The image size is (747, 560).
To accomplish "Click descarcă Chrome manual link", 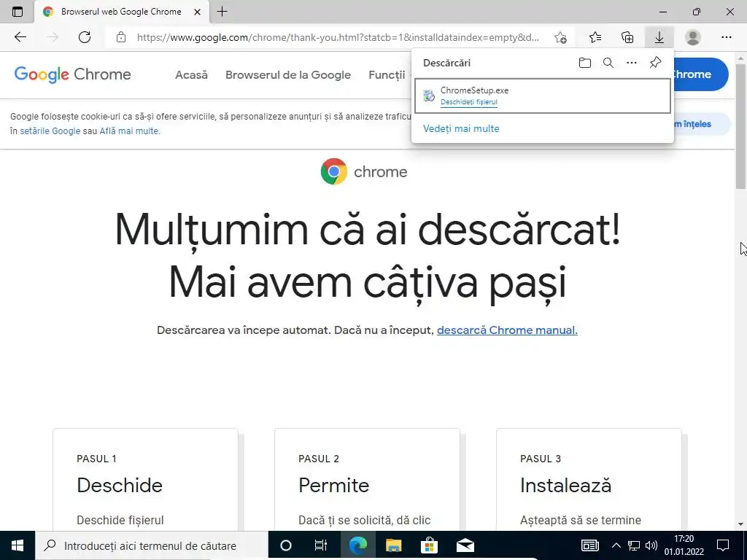I will click(x=507, y=330).
